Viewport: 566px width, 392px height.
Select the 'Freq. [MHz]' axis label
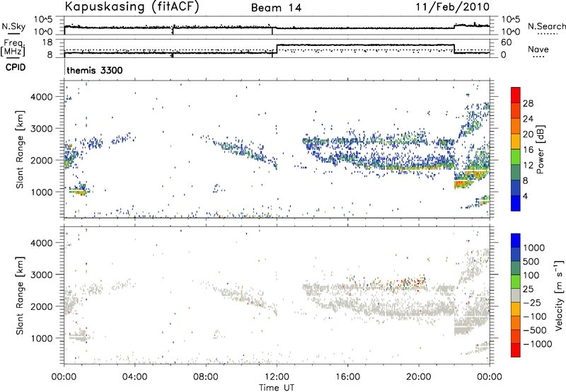13,47
